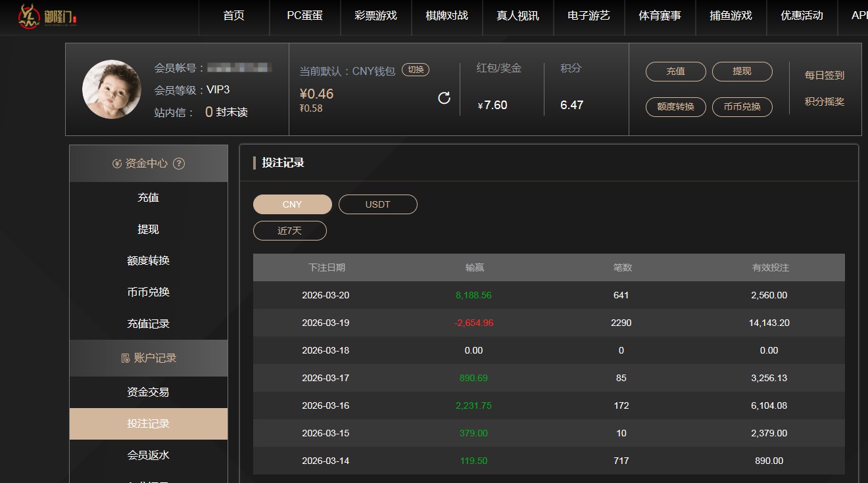The height and width of the screenshot is (483, 868).
Task: Open the 近7天 date range selector
Action: pos(289,230)
